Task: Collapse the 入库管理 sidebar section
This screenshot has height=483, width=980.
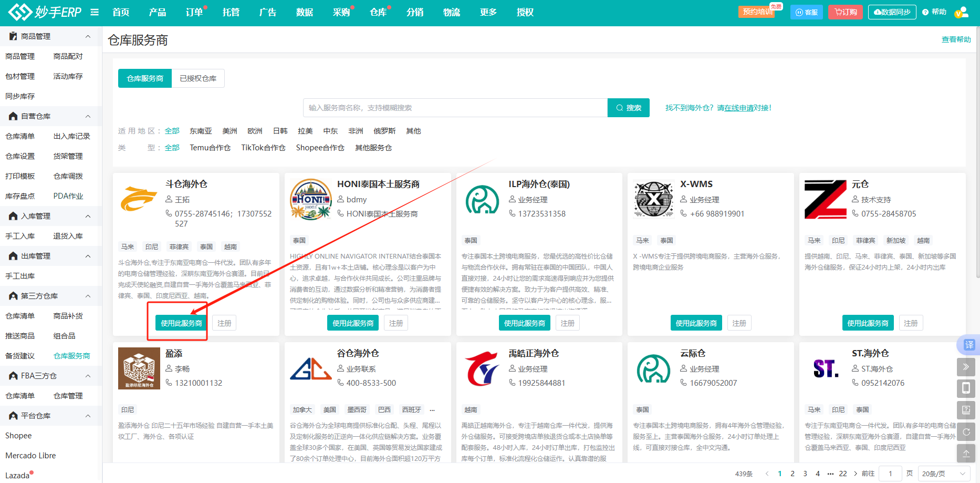Action: click(x=88, y=216)
